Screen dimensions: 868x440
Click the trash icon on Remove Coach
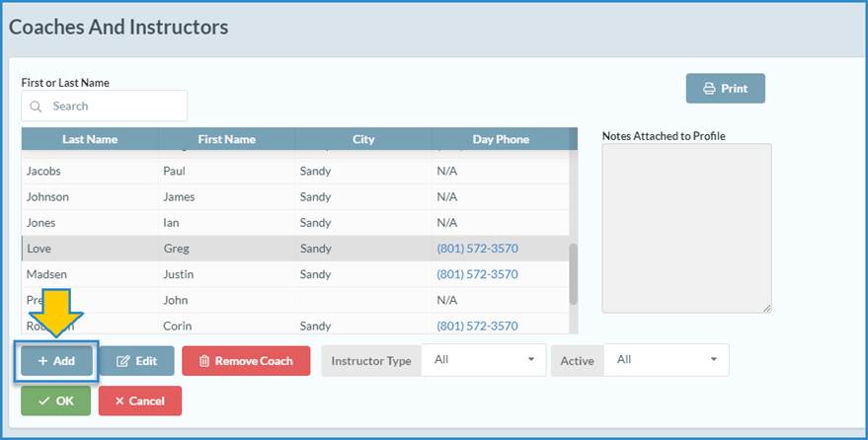coord(204,361)
